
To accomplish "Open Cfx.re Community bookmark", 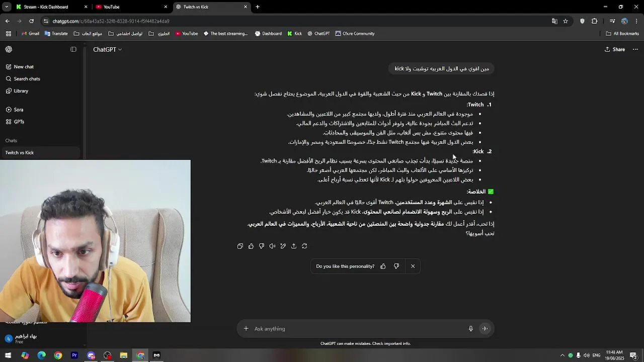I will [355, 34].
